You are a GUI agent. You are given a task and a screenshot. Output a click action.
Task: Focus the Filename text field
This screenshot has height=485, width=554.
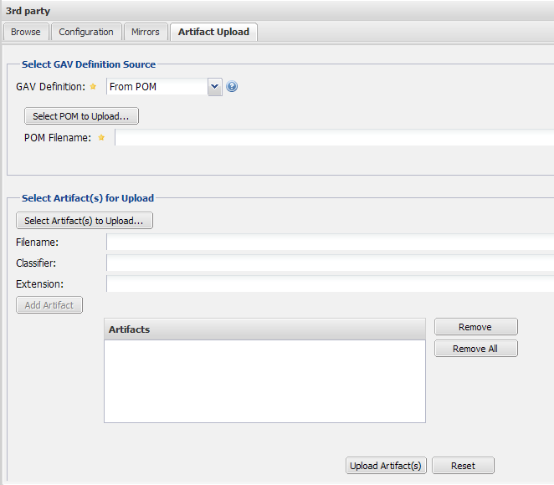click(330, 242)
